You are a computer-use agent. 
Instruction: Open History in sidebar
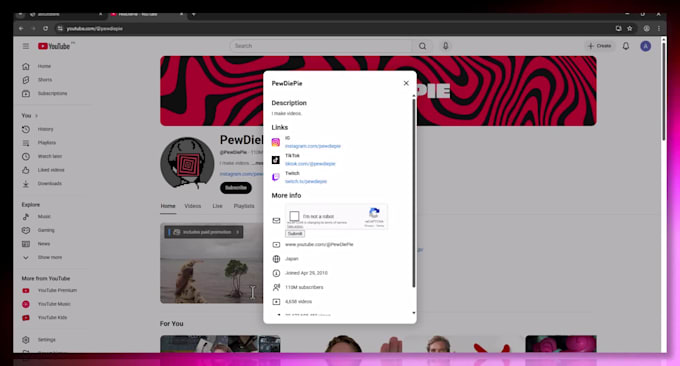[44, 129]
